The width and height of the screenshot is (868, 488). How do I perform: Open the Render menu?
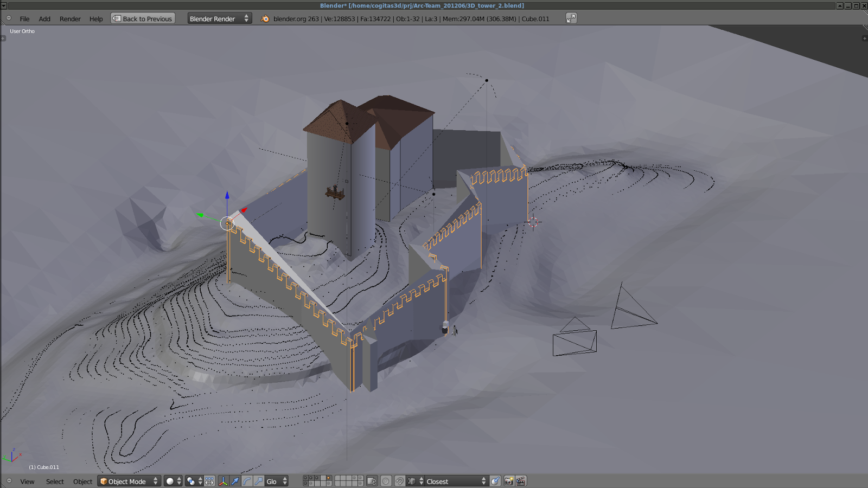(x=70, y=18)
